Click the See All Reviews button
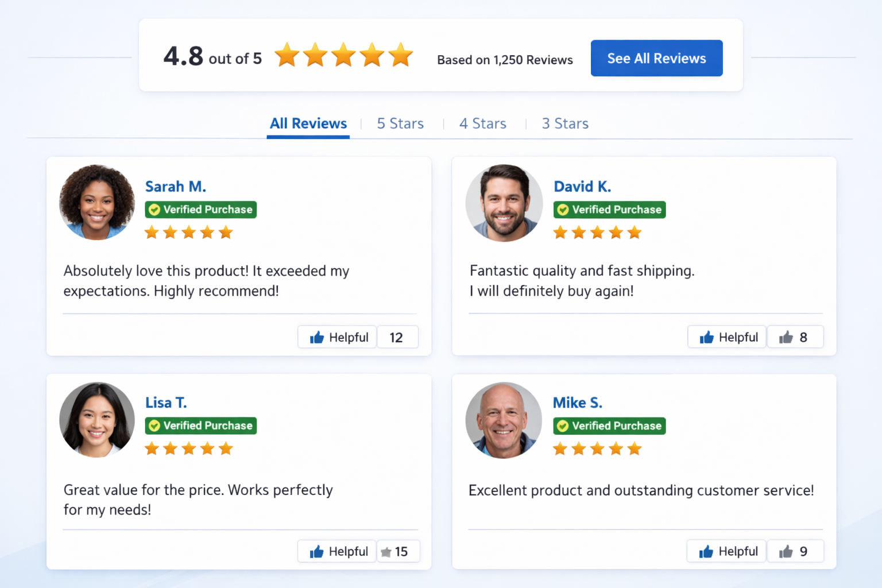The width and height of the screenshot is (882, 588). coord(656,58)
